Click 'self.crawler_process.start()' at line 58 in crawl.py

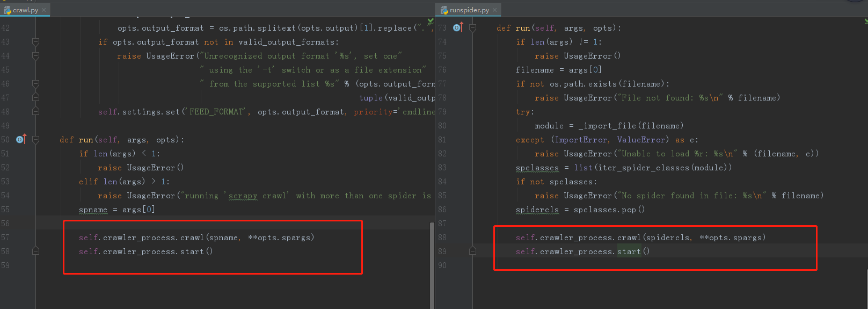click(x=145, y=251)
